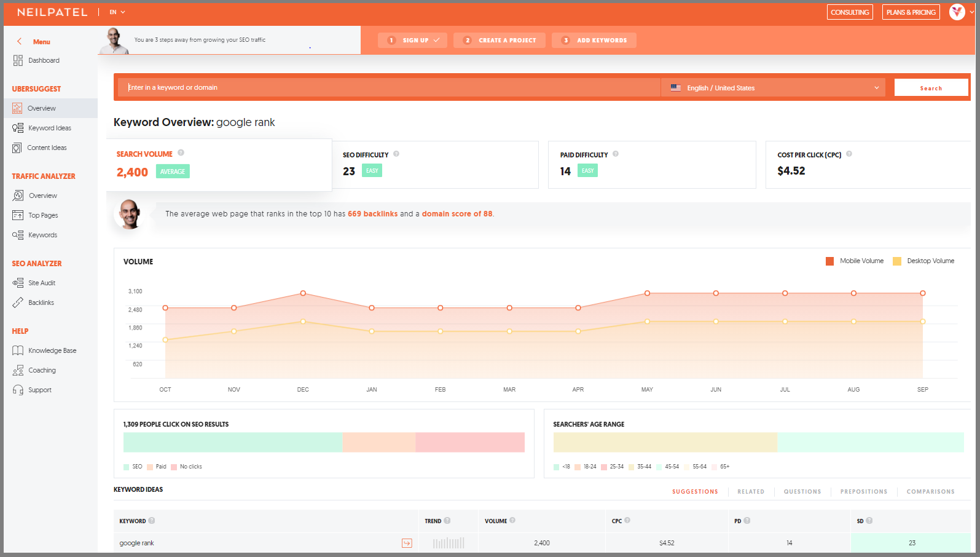Image resolution: width=980 pixels, height=557 pixels.
Task: Click the pink No clicks bar segment
Action: click(470, 443)
